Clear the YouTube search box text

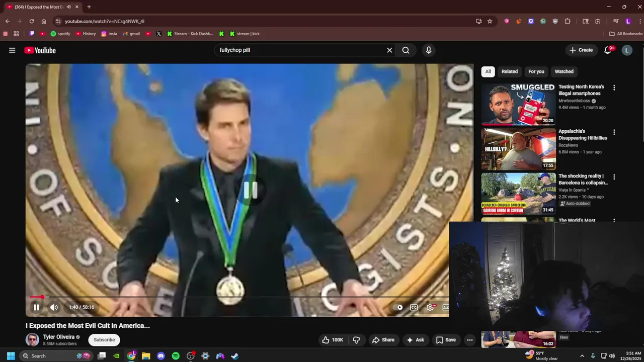point(389,50)
